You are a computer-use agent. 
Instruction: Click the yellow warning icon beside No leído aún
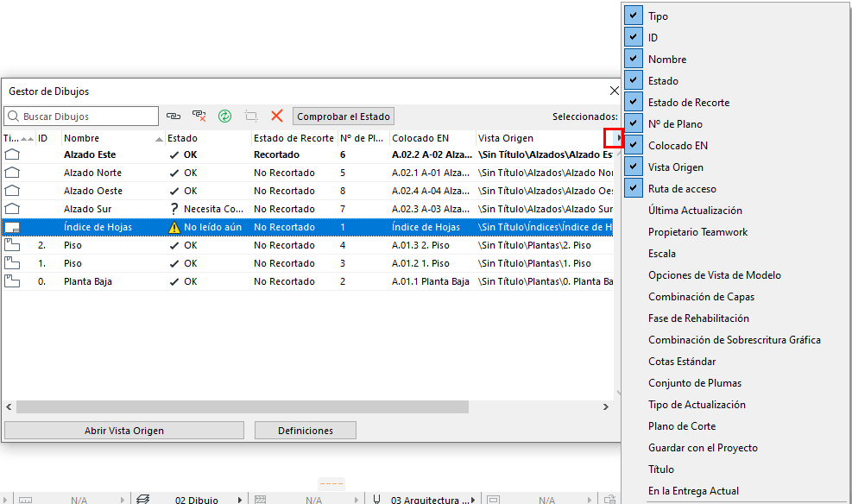coord(174,227)
